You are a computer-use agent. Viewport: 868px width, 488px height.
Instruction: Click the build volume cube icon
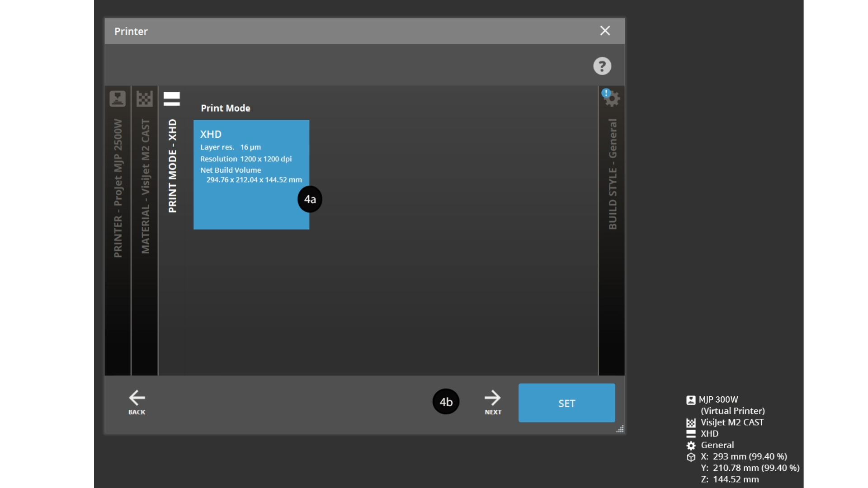pos(691,457)
